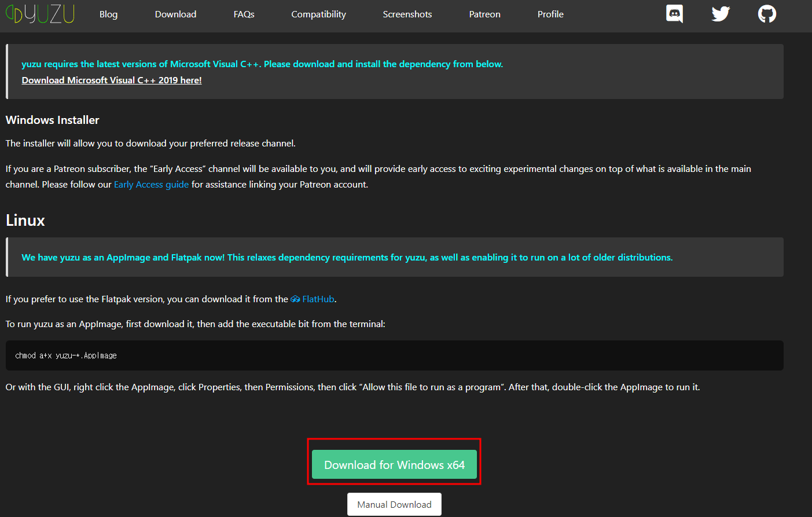Click the sentence starting "Or with the GUI"
The width and height of the screenshot is (812, 517).
pyautogui.click(x=353, y=387)
